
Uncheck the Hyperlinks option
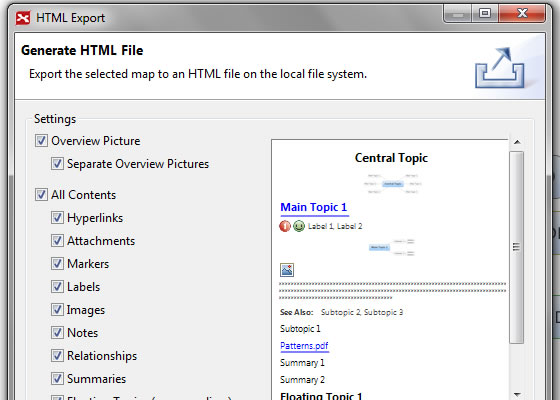pyautogui.click(x=57, y=218)
